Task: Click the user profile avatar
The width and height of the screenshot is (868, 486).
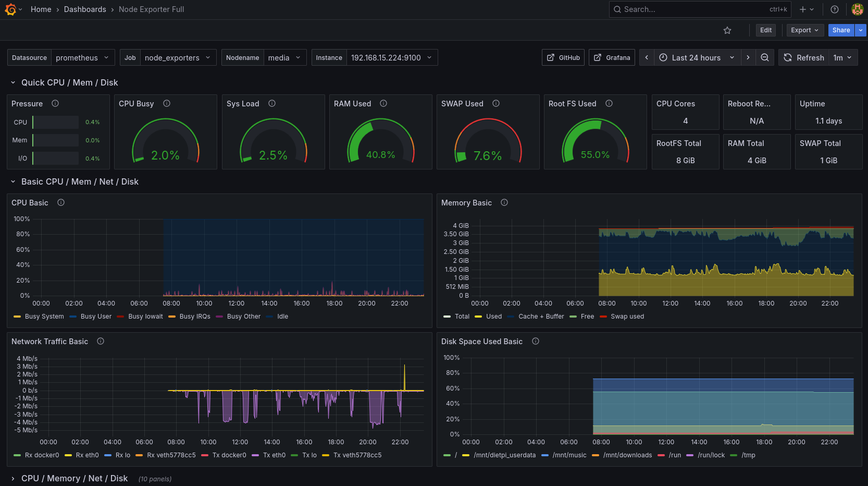Action: [857, 9]
